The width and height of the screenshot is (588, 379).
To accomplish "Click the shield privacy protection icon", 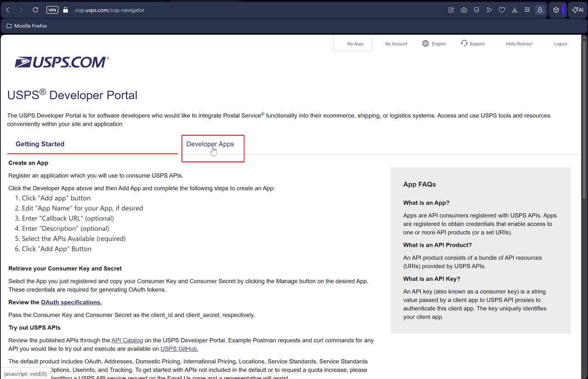I will (477, 10).
